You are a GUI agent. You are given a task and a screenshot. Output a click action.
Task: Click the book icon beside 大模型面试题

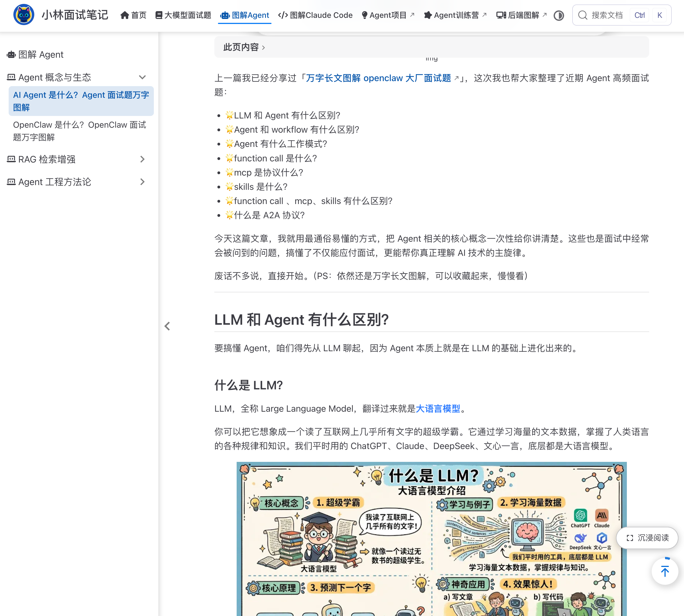(159, 15)
